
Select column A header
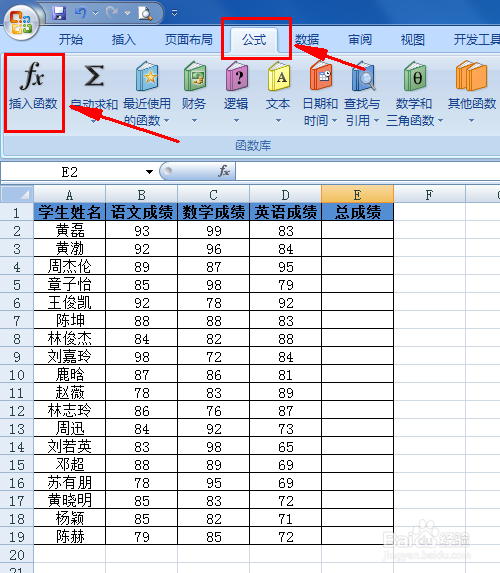pyautogui.click(x=69, y=194)
